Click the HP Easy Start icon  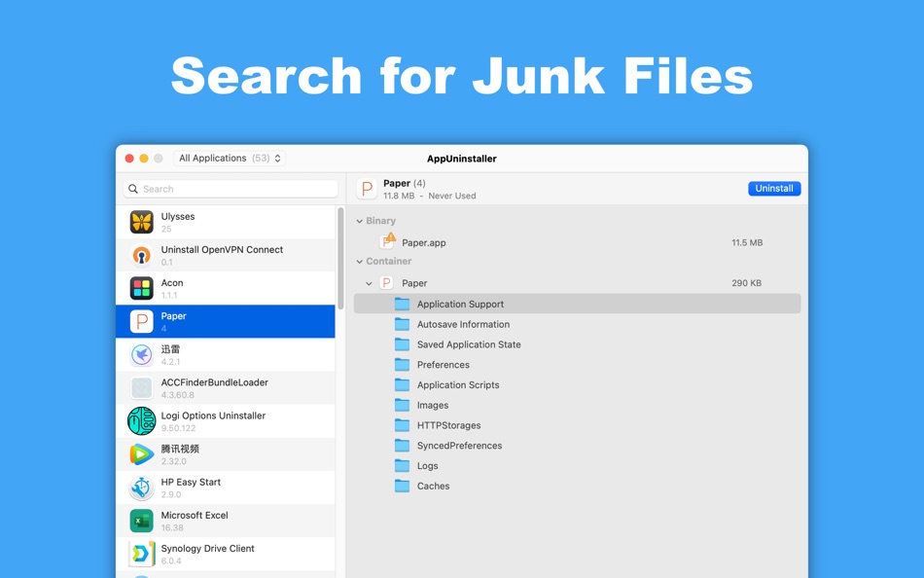pyautogui.click(x=141, y=488)
